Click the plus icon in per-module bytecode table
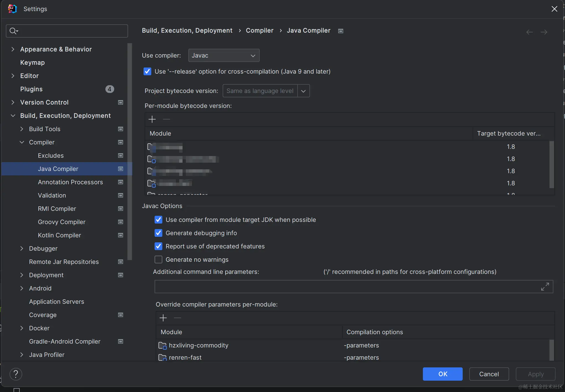Viewport: 565px width, 392px height. pos(152,119)
